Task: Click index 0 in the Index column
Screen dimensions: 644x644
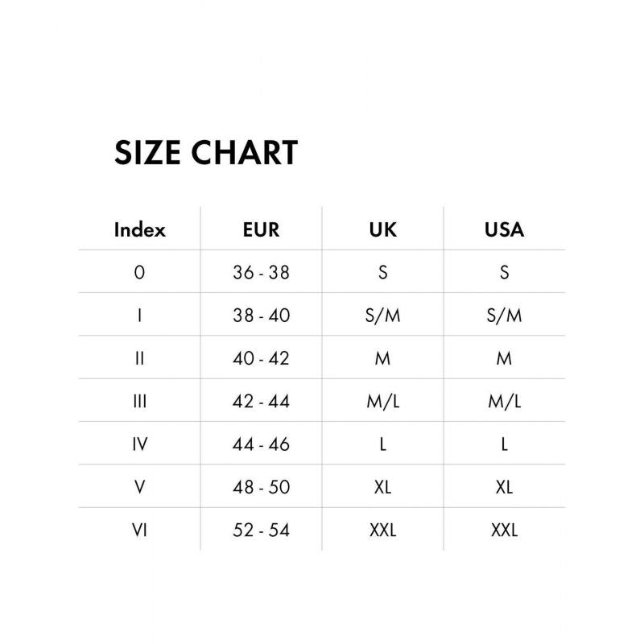Action: point(140,272)
